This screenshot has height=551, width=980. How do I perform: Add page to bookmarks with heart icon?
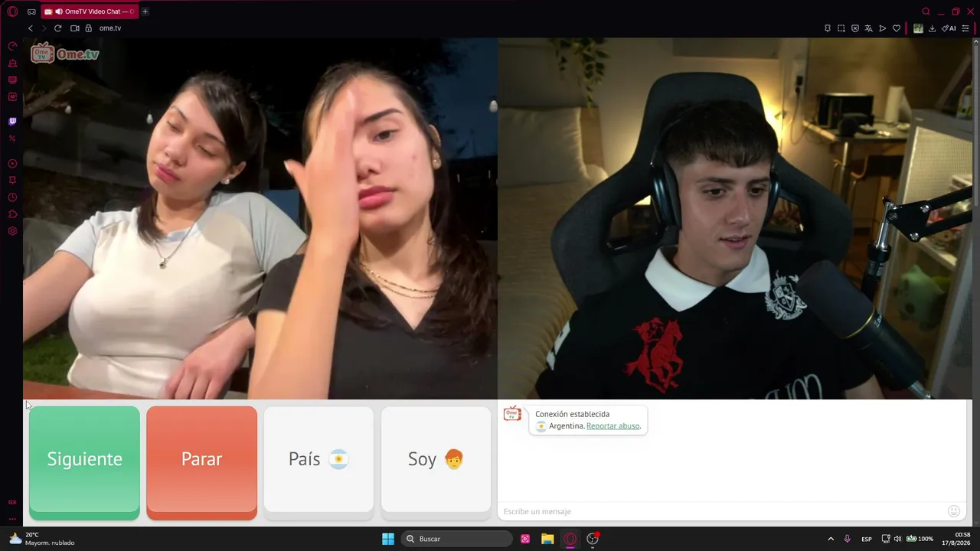(897, 28)
